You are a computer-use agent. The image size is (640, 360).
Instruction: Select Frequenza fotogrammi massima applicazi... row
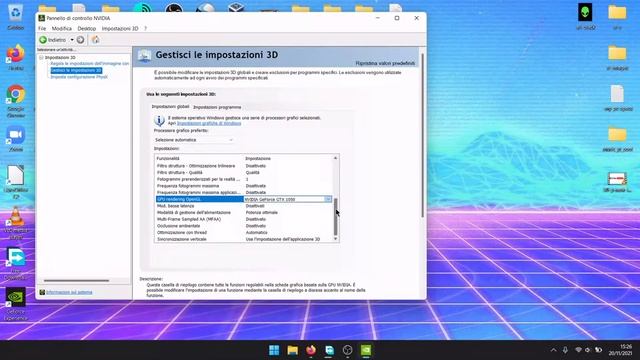tap(244, 192)
